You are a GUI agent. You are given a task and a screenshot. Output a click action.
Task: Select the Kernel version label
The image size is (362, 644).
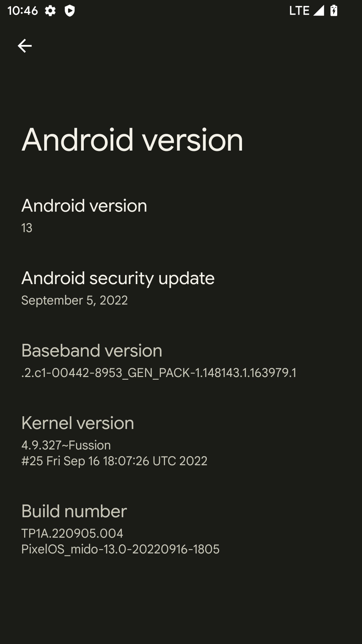pyautogui.click(x=78, y=423)
